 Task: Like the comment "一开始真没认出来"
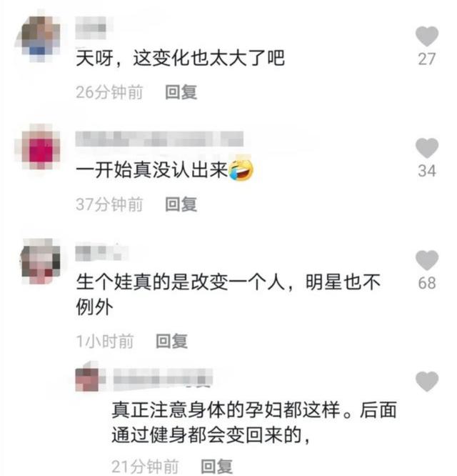pyautogui.click(x=427, y=148)
